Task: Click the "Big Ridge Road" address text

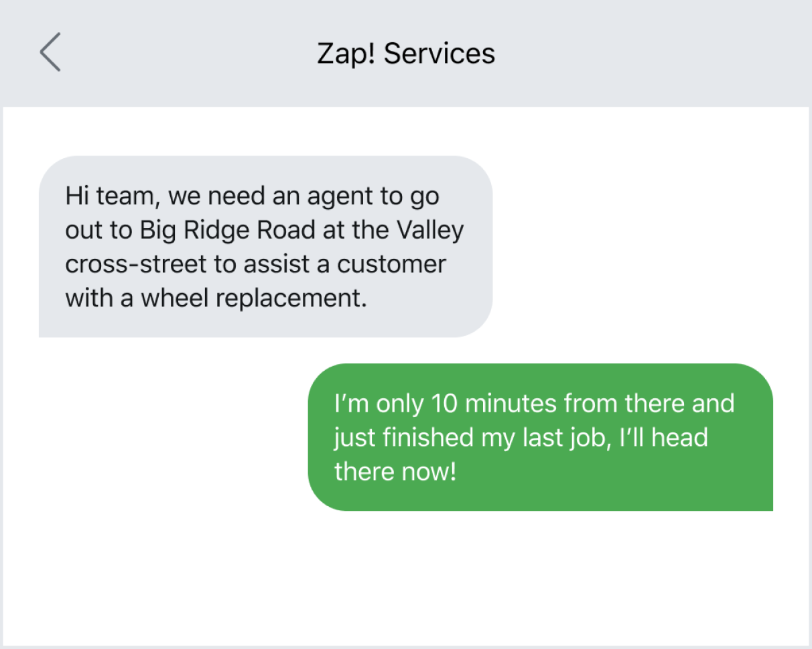Action: 227,231
